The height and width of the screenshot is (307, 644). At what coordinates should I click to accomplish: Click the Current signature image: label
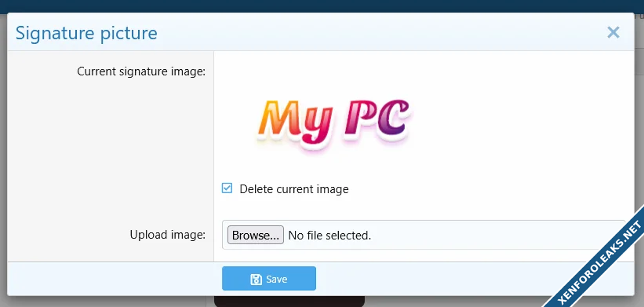coord(141,71)
